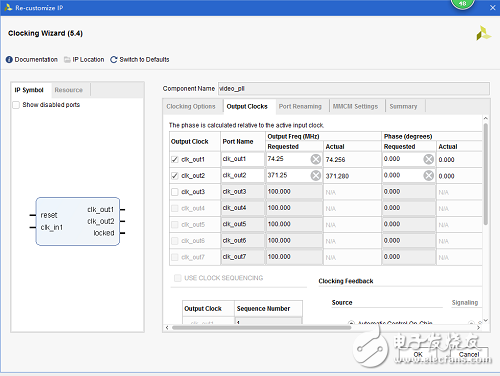500x376 pixels.
Task: Select the Output Clocks tab
Action: click(247, 106)
